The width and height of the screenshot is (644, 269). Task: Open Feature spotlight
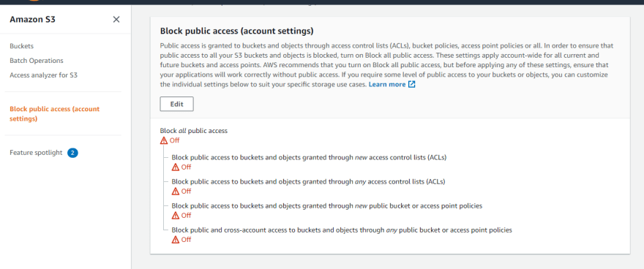click(x=36, y=153)
